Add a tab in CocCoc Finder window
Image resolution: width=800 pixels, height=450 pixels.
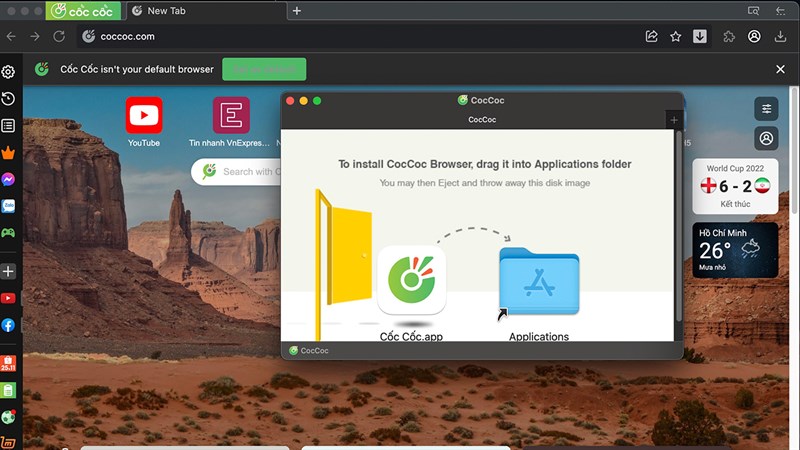tap(674, 120)
